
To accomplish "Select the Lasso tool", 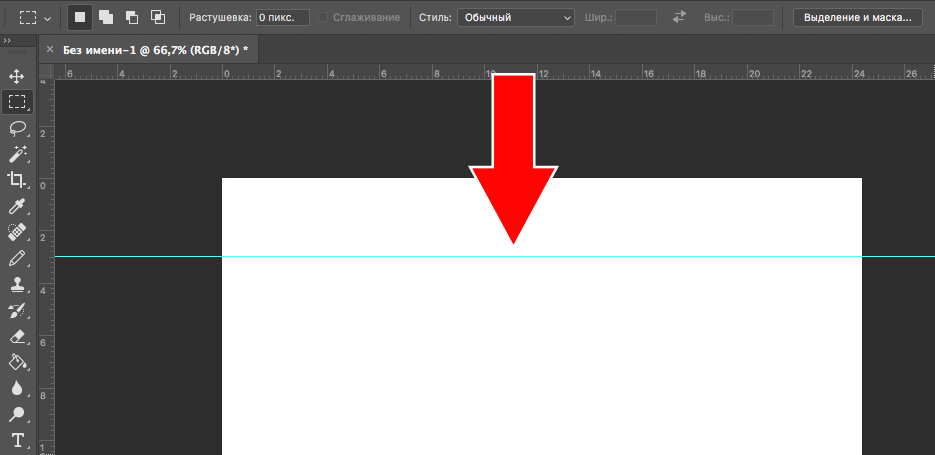I will point(17,128).
